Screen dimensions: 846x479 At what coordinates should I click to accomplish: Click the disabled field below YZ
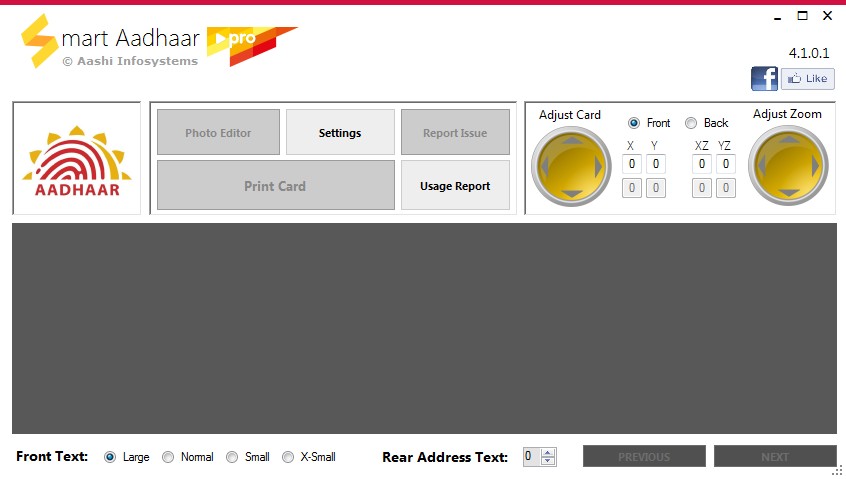click(x=726, y=188)
